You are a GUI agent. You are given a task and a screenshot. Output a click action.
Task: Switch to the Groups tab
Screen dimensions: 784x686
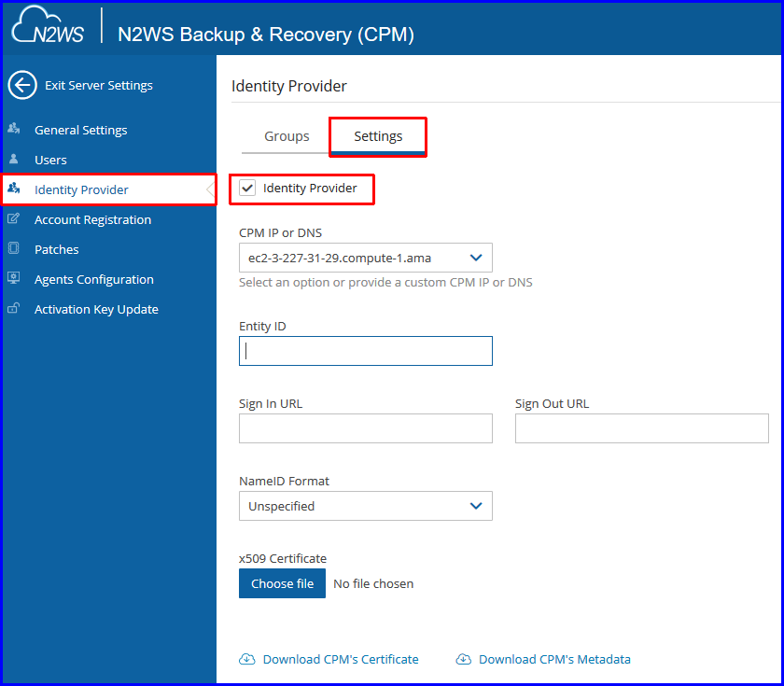[287, 136]
